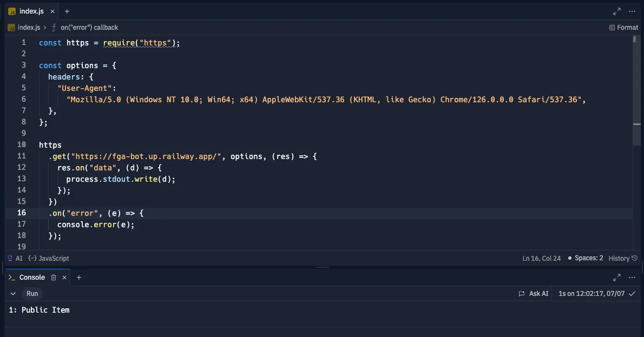644x337 pixels.
Task: Open the Console panel three-dot menu
Action: click(x=632, y=277)
